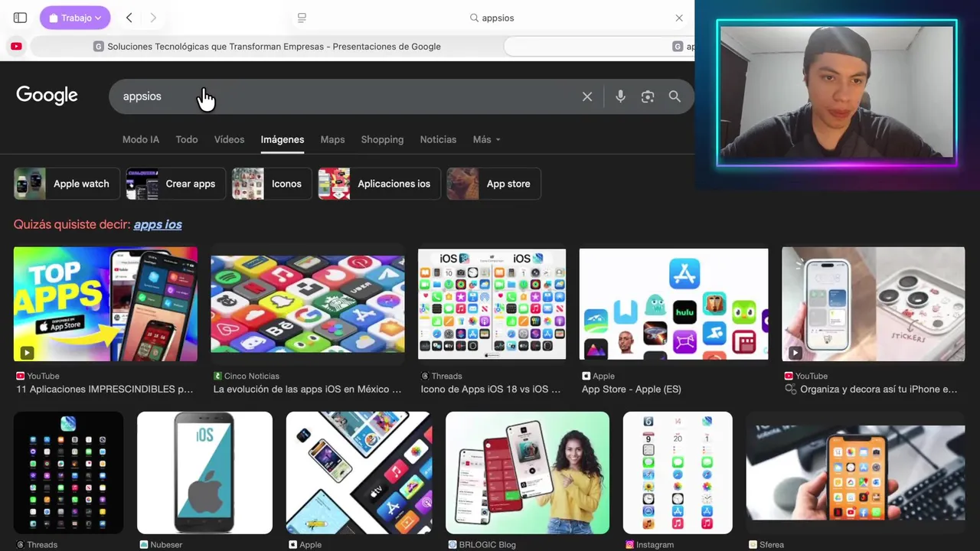Switch to Soluciones Tecnológicas presentation tab
980x551 pixels.
[x=266, y=47]
